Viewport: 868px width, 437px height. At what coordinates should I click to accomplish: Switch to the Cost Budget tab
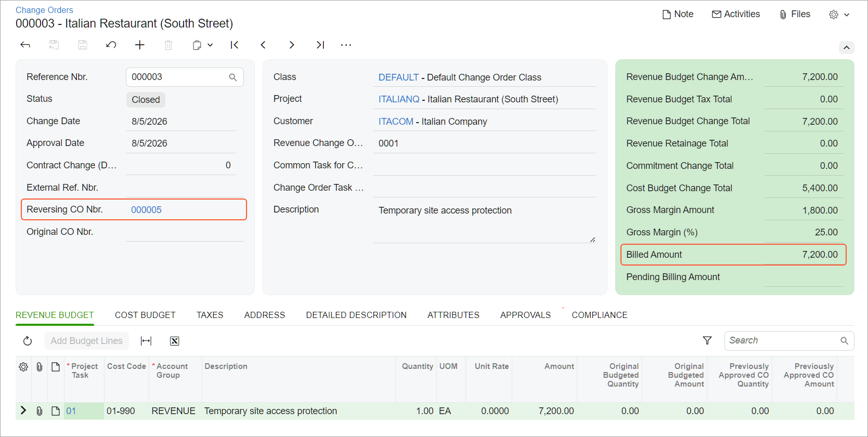pyautogui.click(x=145, y=315)
